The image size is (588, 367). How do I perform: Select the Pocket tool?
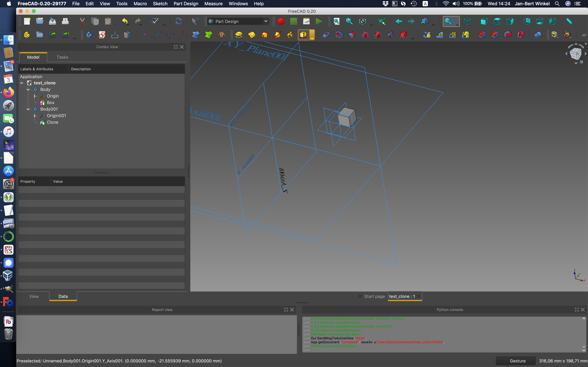tap(326, 35)
